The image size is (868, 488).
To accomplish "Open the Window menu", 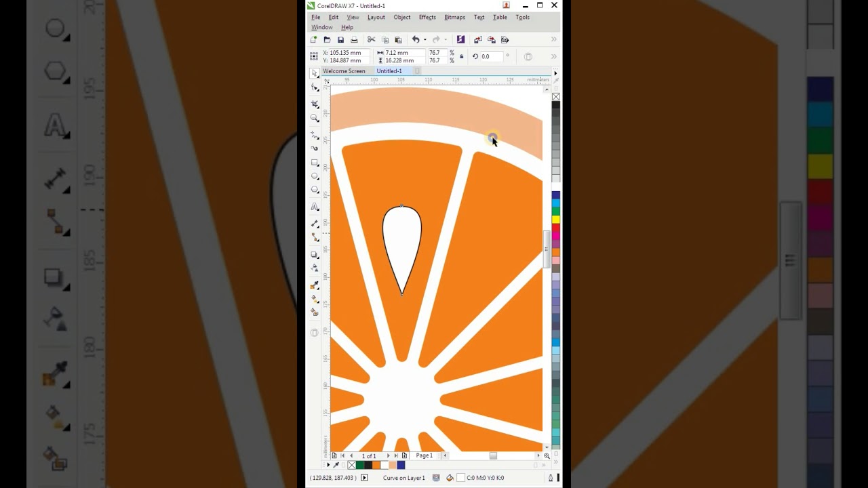I will click(321, 28).
